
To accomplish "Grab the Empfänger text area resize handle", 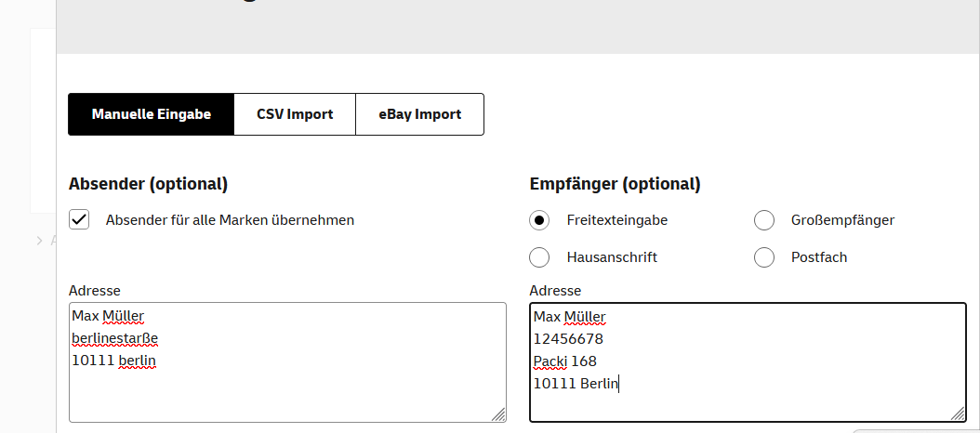I will pos(958,414).
